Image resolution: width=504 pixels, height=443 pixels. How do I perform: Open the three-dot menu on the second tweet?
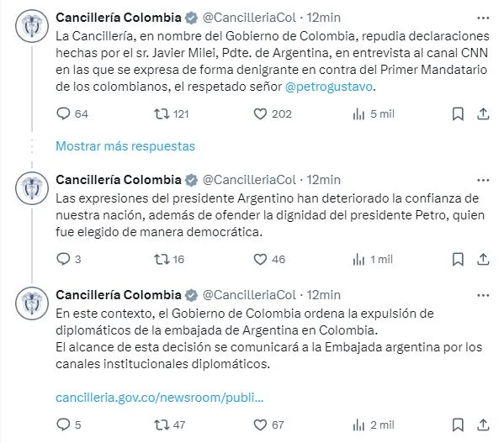point(483,181)
